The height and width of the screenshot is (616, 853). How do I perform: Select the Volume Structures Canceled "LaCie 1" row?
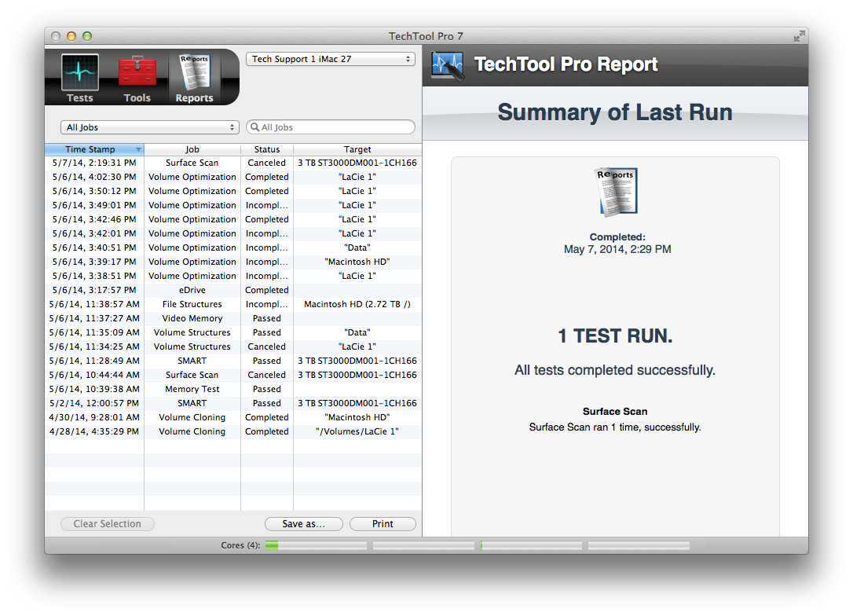[x=233, y=346]
